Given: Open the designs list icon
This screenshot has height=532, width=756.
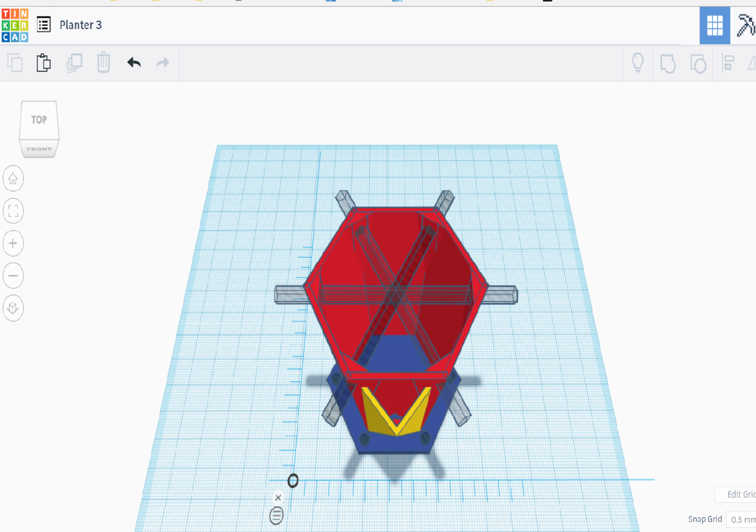Looking at the screenshot, I should 44,25.
